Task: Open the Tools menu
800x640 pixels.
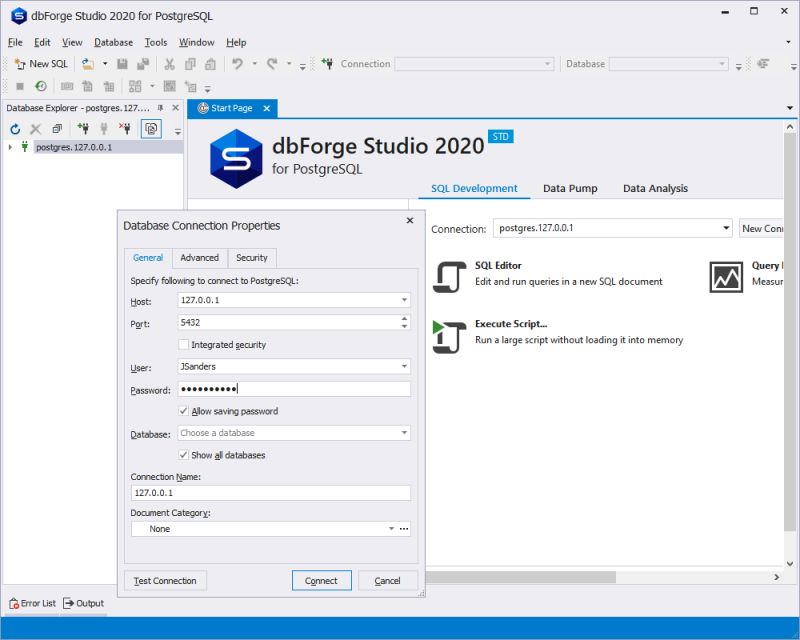Action: click(x=156, y=42)
